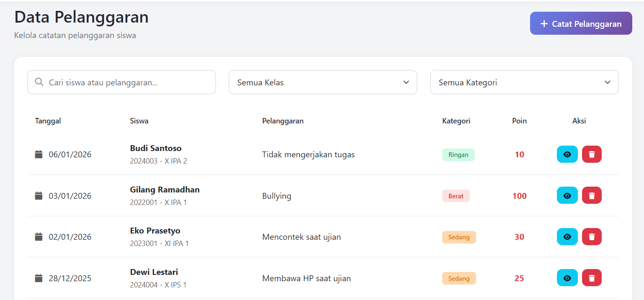Click student name Eko Prasetyo
This screenshot has width=644, height=300.
coord(155,231)
